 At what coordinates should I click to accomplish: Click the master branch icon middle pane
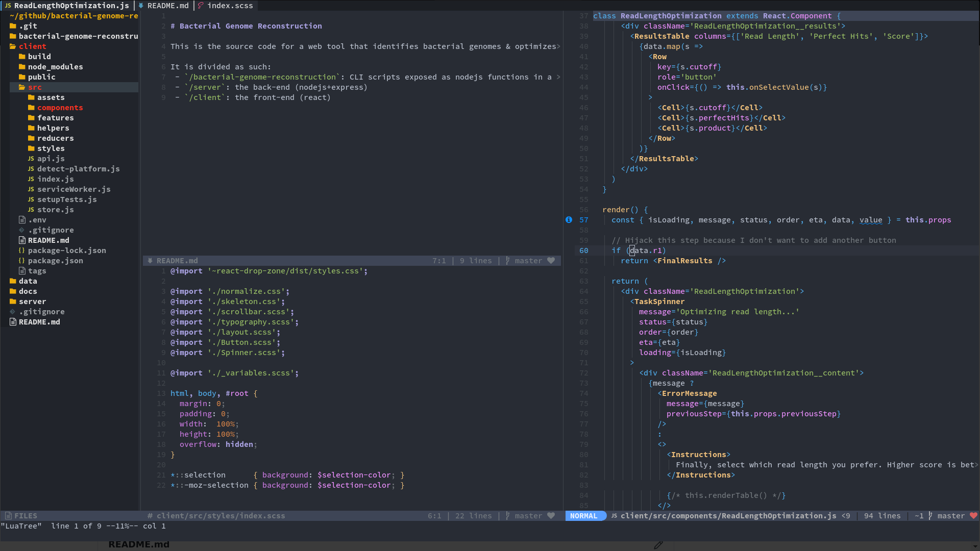click(507, 260)
